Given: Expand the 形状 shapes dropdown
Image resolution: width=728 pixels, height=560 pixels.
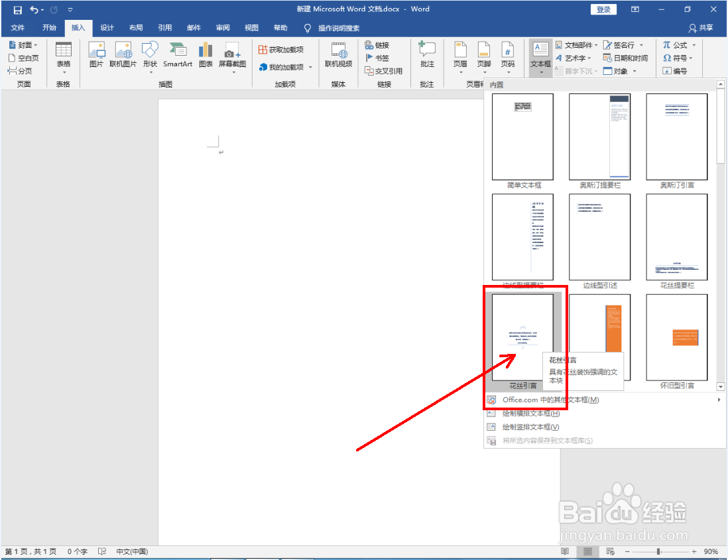Looking at the screenshot, I should [x=150, y=56].
